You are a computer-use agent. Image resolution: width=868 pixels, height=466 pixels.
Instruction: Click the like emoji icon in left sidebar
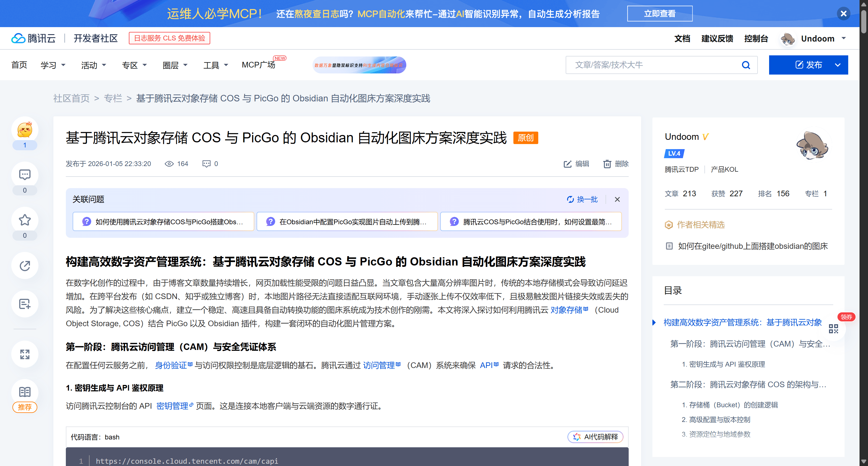point(25,130)
